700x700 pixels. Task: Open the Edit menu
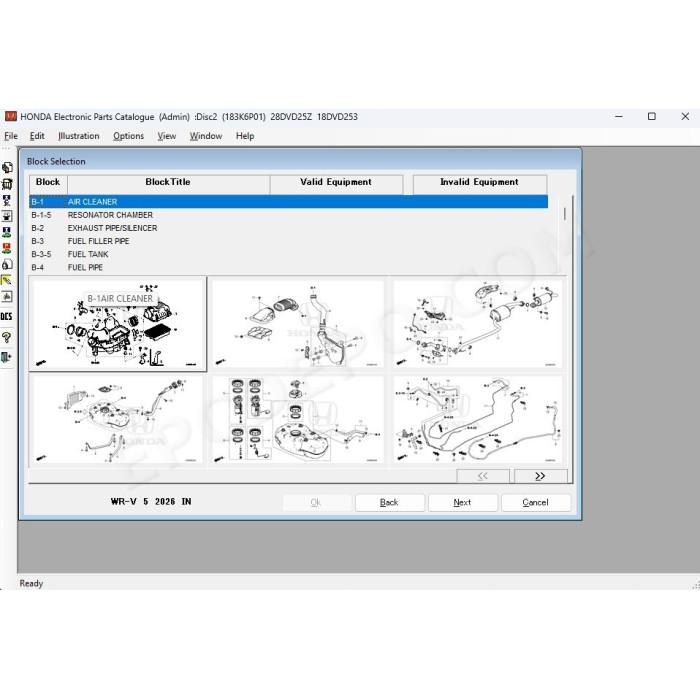tap(37, 136)
